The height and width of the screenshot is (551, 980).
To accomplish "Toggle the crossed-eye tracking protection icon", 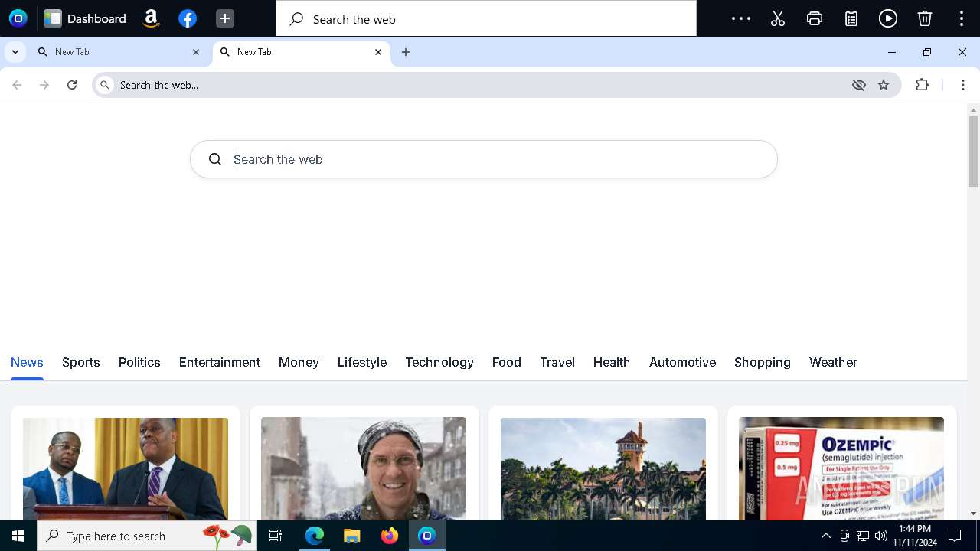I will (859, 85).
